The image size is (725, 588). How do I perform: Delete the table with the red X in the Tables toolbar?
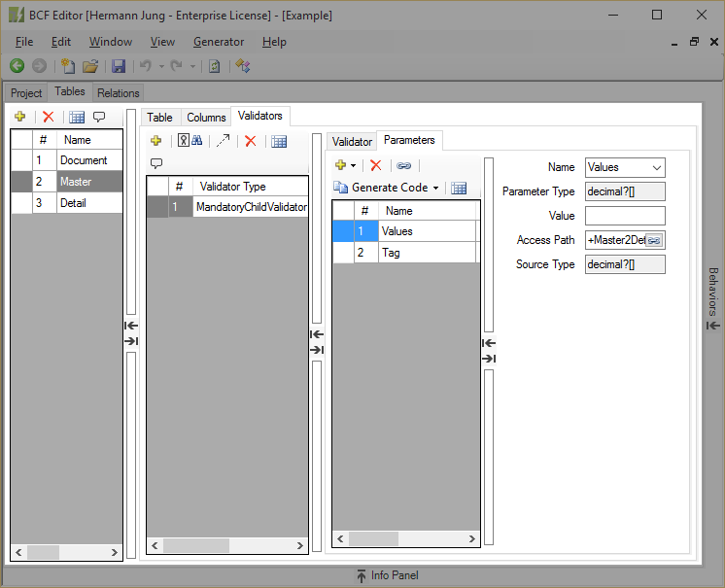tap(48, 117)
